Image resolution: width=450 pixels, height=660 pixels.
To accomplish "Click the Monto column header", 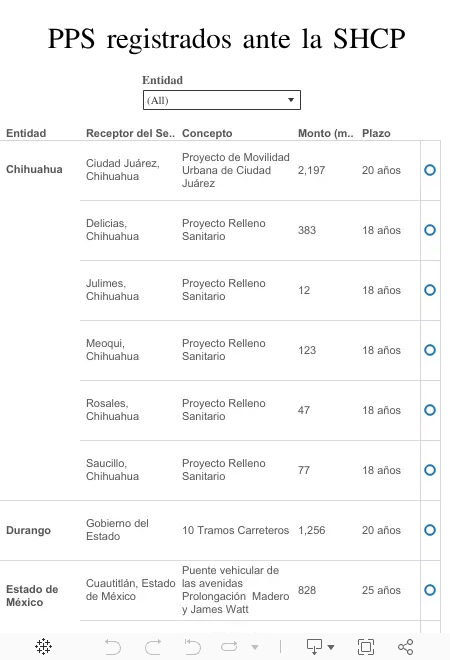I will (325, 133).
